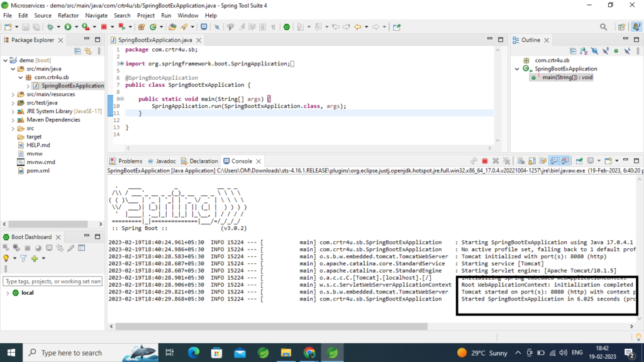Collapse the src/main/java folder
644x362 pixels.
tap(13, 69)
